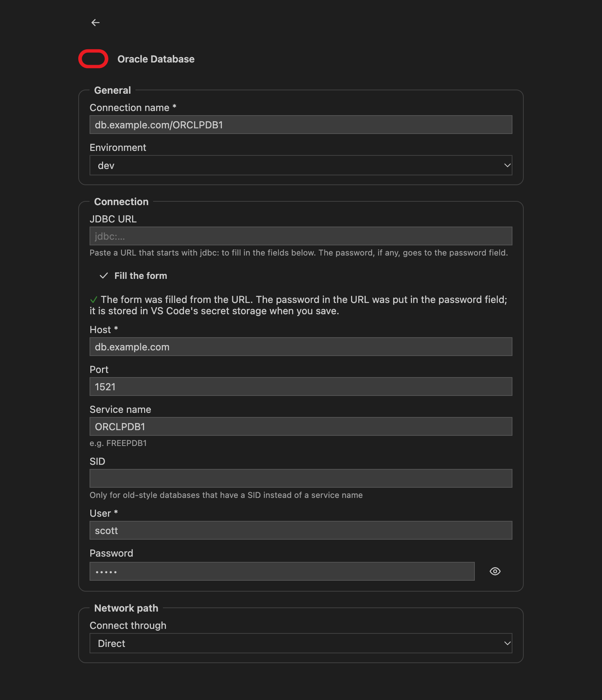Click the masked Password field

[x=282, y=571]
